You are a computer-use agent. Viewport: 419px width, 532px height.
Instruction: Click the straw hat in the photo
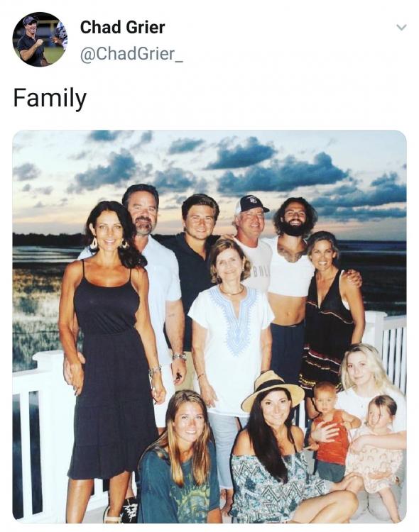[x=273, y=390]
